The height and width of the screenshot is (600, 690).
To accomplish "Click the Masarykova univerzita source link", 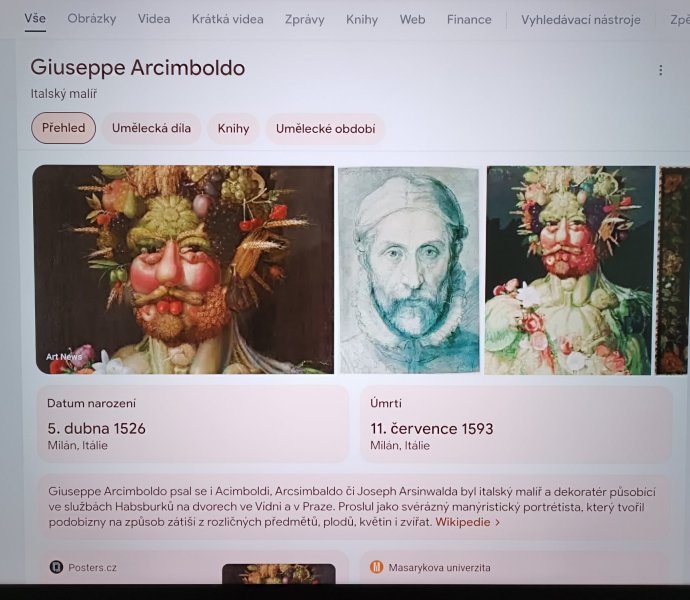I will 439,567.
